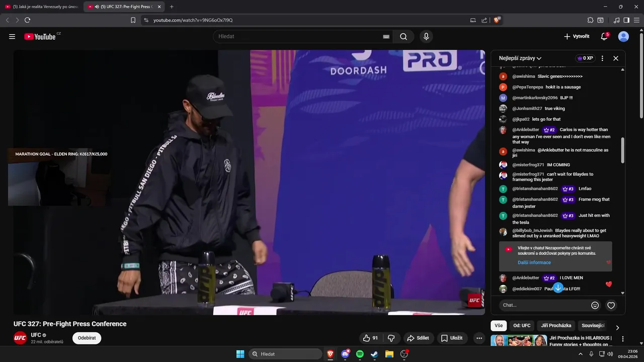
Task: Toggle the browser sidebar panel
Action: click(x=626, y=20)
